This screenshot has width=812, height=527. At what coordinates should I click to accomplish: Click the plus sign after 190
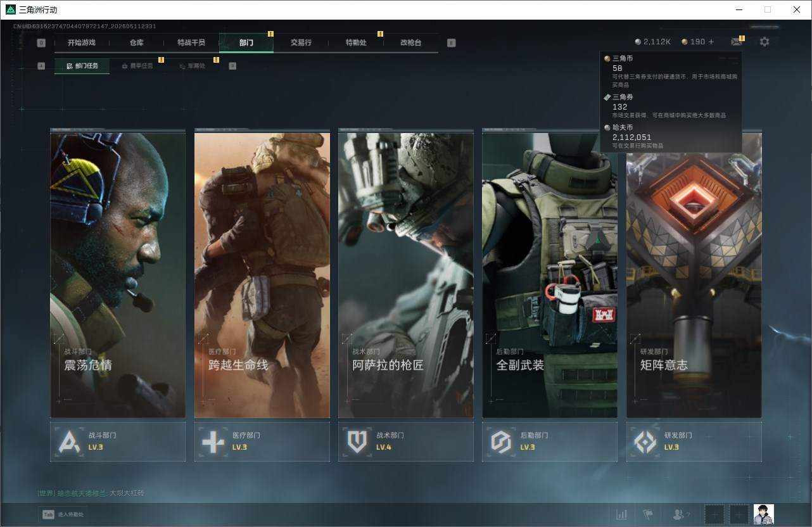pos(711,42)
